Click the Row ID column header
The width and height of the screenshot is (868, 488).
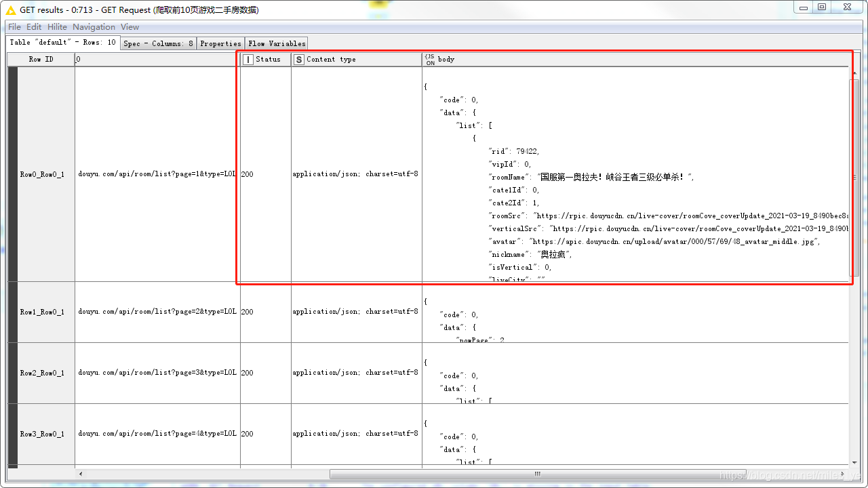pyautogui.click(x=41, y=60)
